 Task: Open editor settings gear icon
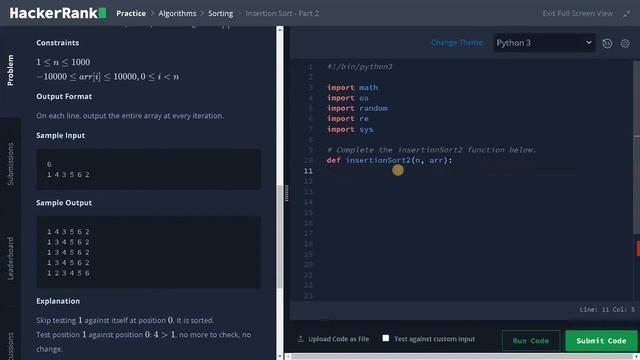click(625, 43)
